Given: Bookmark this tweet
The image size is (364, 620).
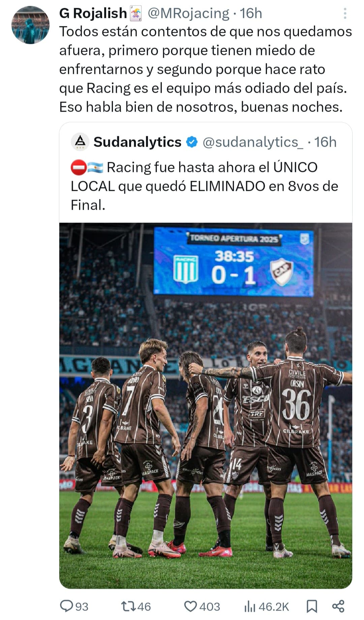Looking at the screenshot, I should point(312,606).
